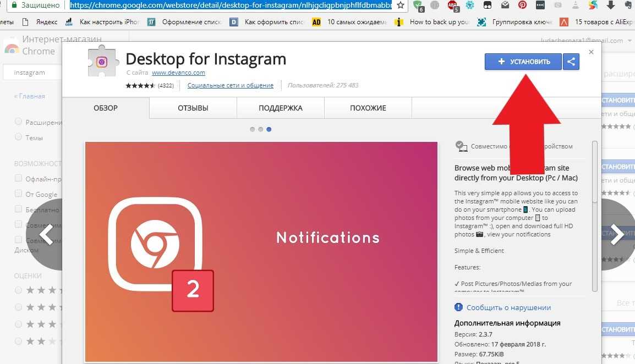Open the Яндекс bookmark

pos(40,22)
